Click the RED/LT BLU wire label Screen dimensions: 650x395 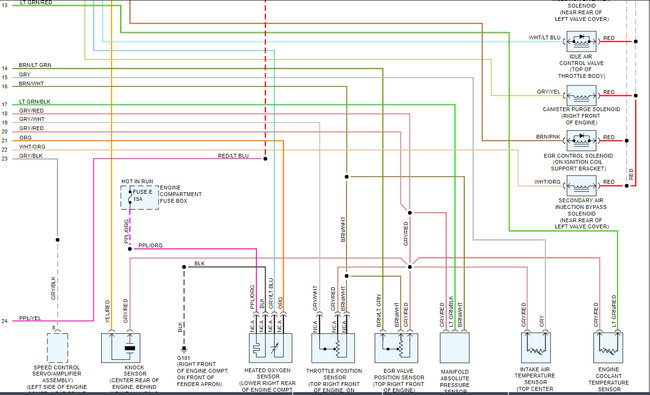click(x=233, y=156)
